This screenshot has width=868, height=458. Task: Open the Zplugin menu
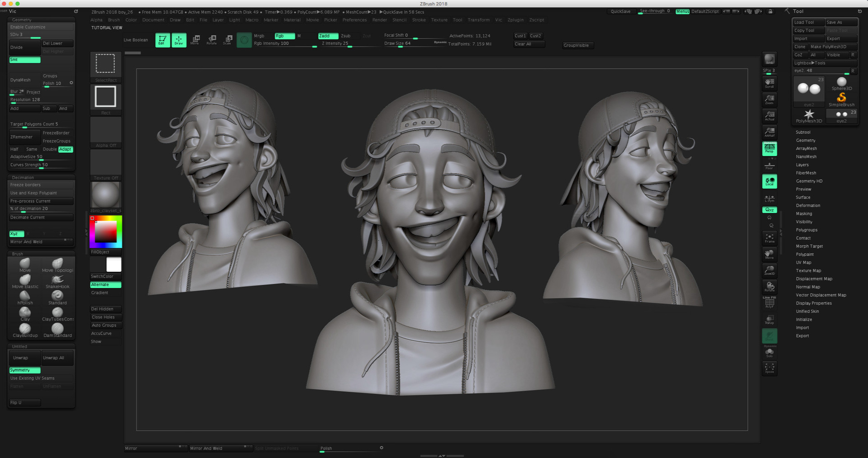pos(515,20)
